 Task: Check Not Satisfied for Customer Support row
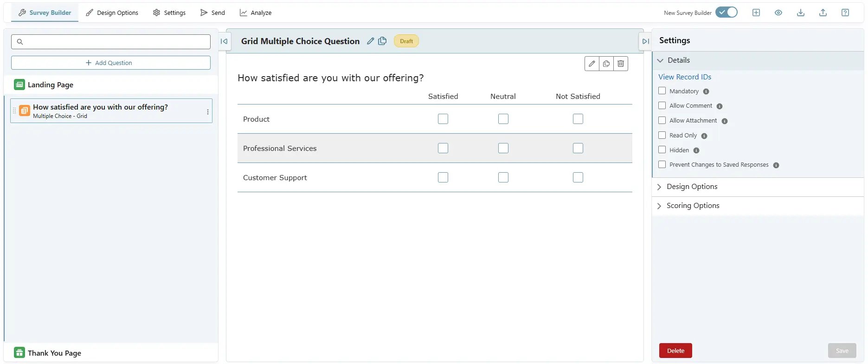(578, 177)
